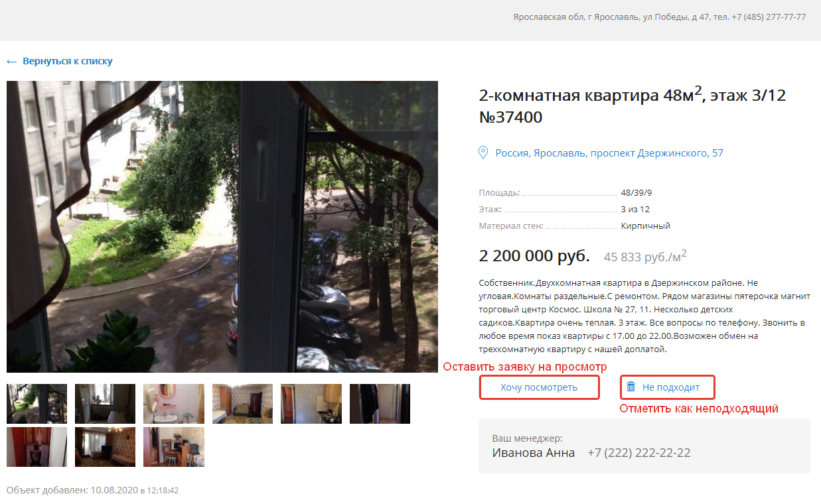Screen dimensions: 821x504
Task: Go back via the 'Вернуться к списку' link
Action: (68, 61)
